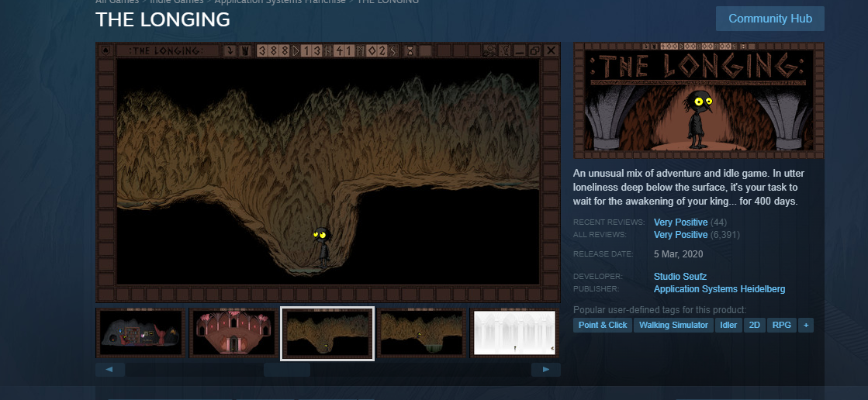Click the release date 5 Mar, 2020

tap(678, 254)
